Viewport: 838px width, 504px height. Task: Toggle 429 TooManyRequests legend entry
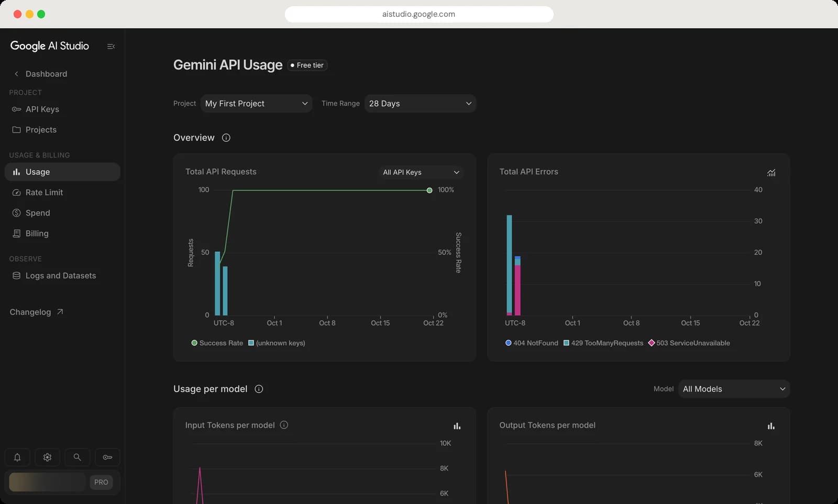(603, 343)
